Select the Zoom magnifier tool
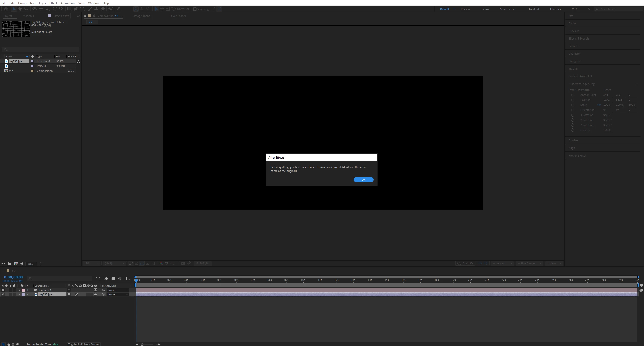644x346 pixels. point(26,9)
